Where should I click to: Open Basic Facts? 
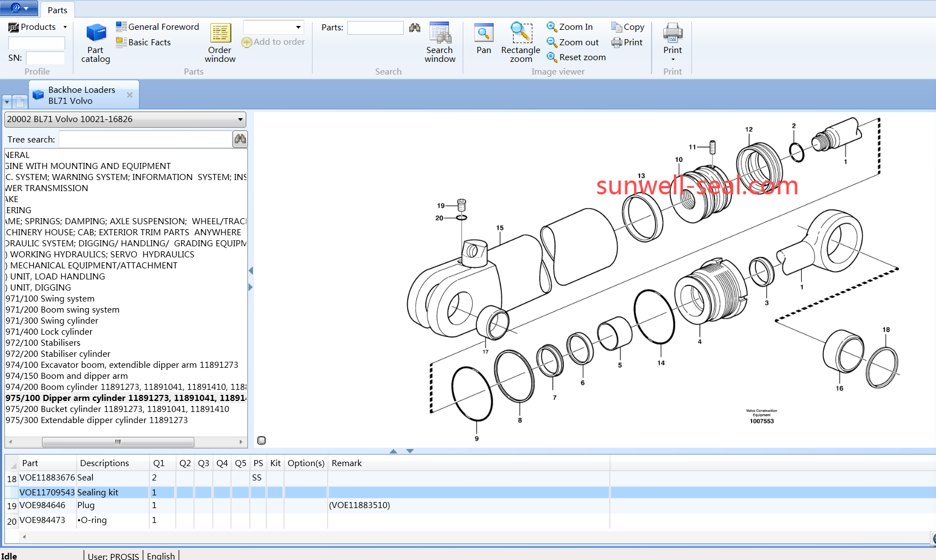click(x=144, y=43)
